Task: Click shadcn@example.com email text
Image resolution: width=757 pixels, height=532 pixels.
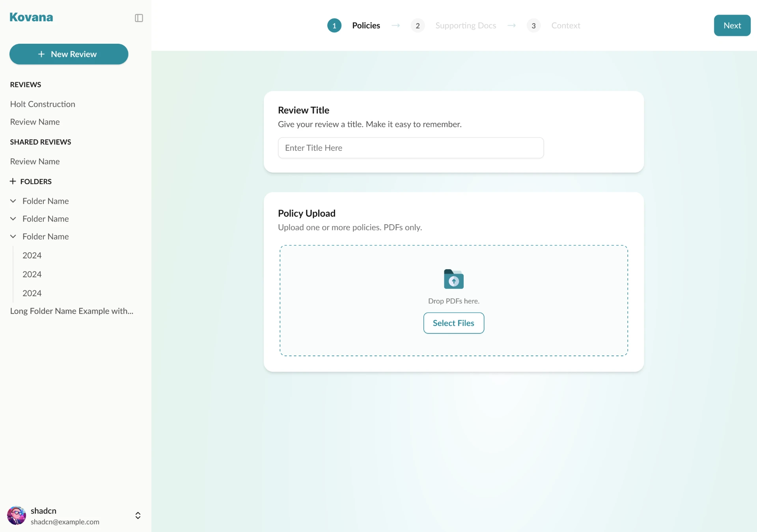Action: 65,522
